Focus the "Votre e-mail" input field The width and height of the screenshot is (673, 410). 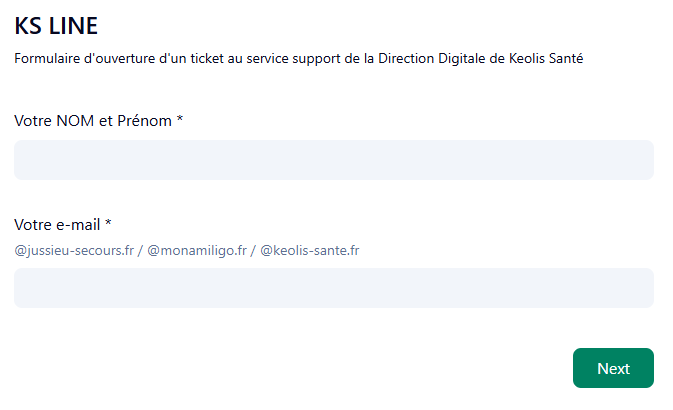[333, 288]
